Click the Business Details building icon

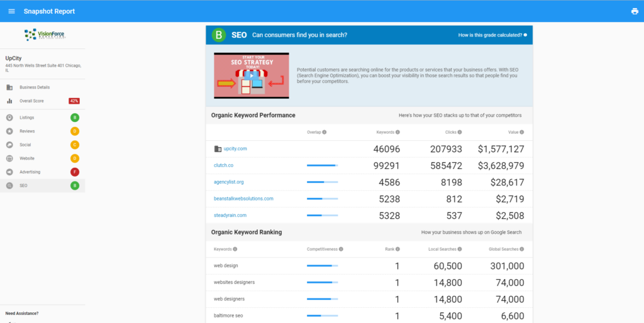[9, 87]
